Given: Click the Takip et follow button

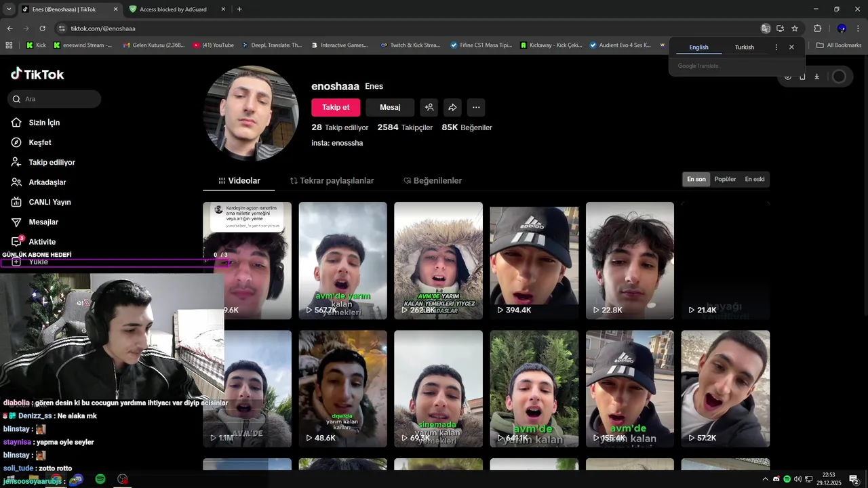Looking at the screenshot, I should tap(336, 107).
